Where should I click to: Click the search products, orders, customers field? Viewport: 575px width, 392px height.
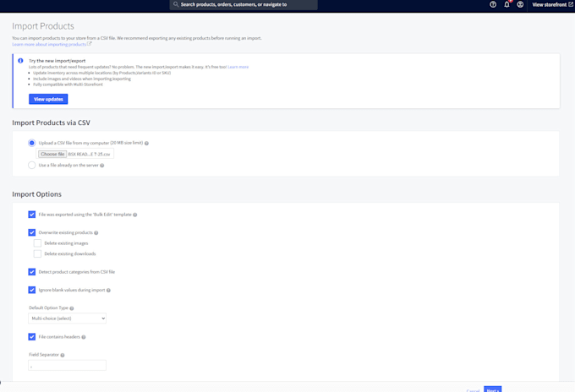click(244, 5)
